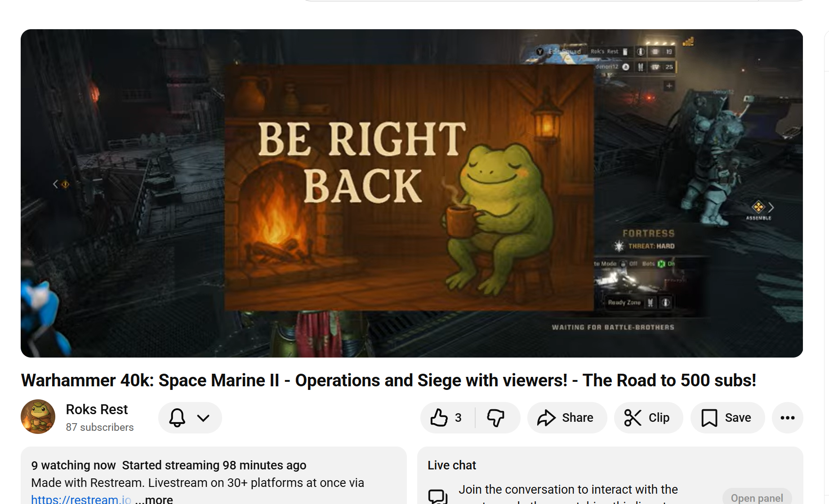Go to the Roks Rest channel name

[97, 409]
